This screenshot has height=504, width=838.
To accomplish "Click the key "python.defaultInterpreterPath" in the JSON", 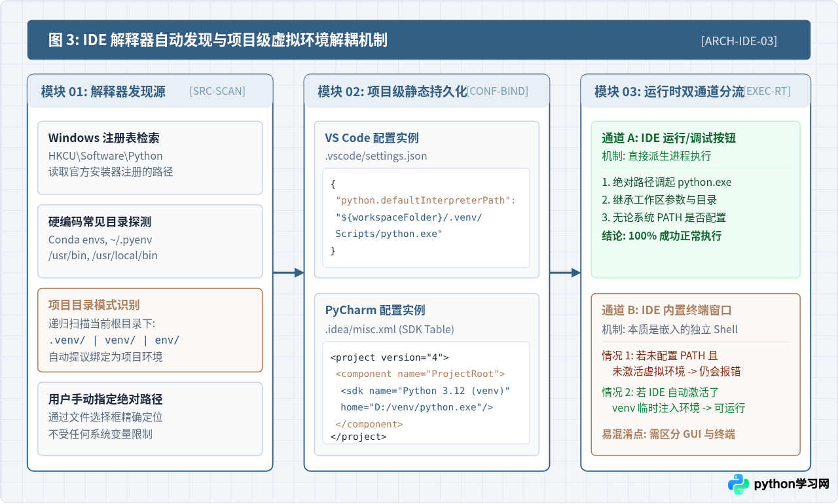I will [x=426, y=200].
